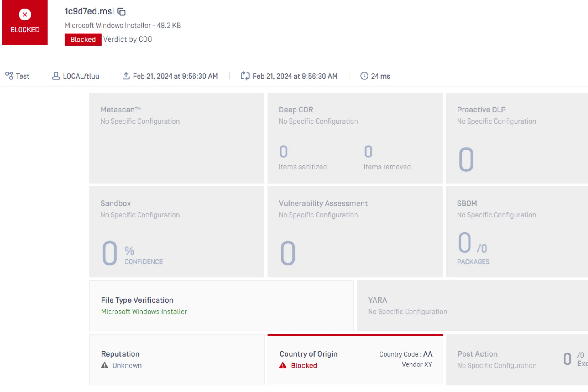
Task: Click the user icon beside LOCAL/tluu
Action: (56, 76)
